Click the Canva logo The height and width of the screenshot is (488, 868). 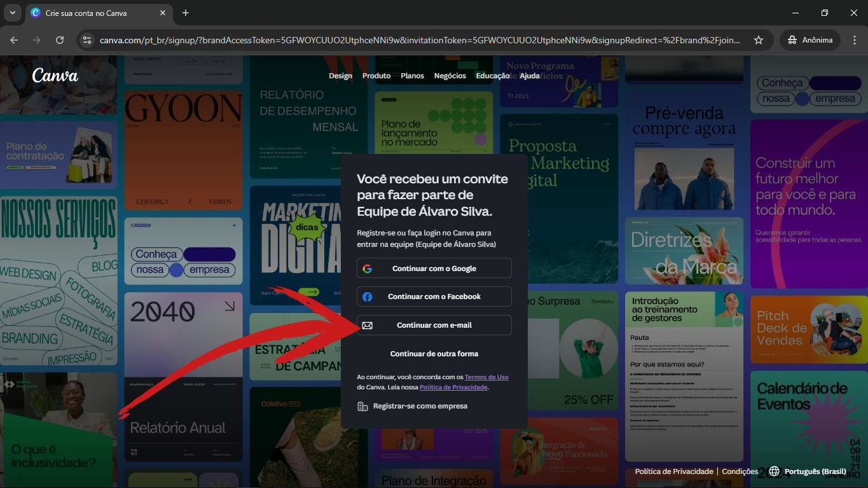(x=55, y=75)
